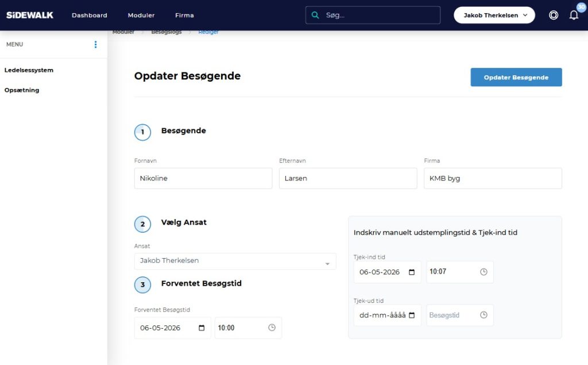Edit the Efternavn field Larsen
This screenshot has height=365, width=588.
pyautogui.click(x=348, y=178)
